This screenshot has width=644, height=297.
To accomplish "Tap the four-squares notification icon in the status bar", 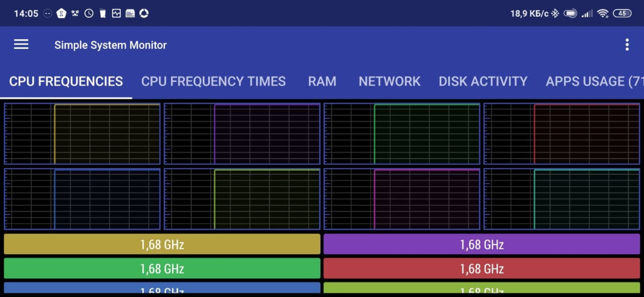I will 75,13.
